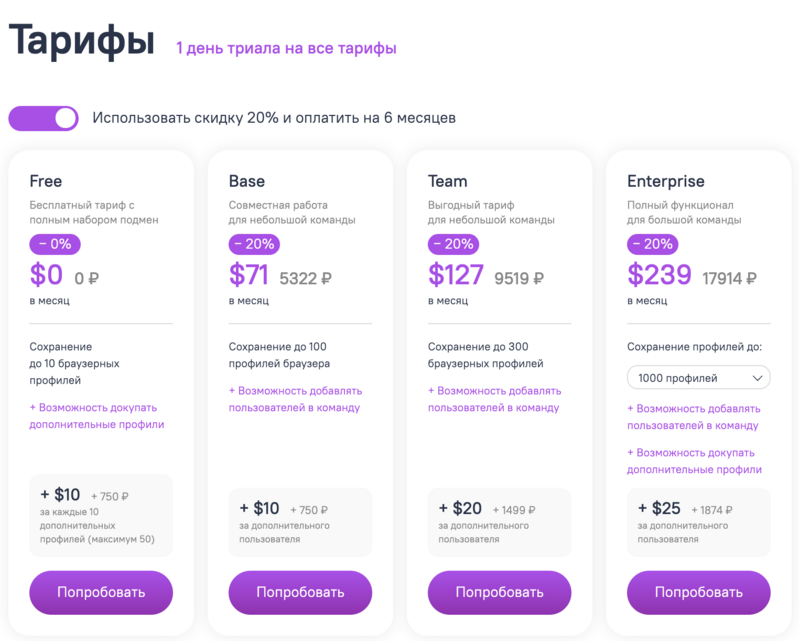
Task: Open Base plan add team users link
Action: click(295, 399)
